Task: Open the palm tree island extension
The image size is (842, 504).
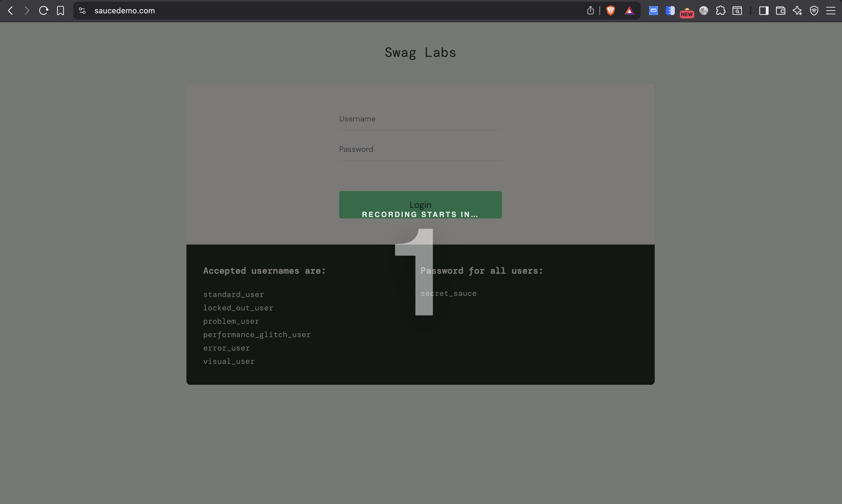Action: tap(704, 11)
